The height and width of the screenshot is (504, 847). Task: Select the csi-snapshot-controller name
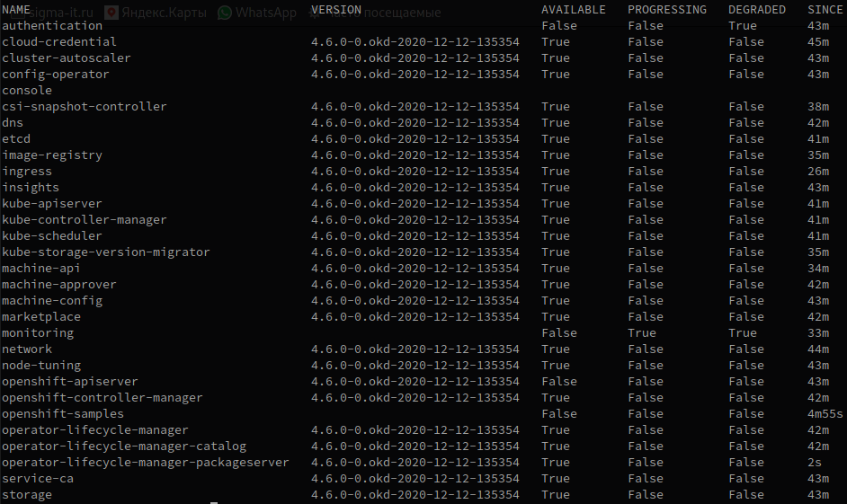coord(85,107)
